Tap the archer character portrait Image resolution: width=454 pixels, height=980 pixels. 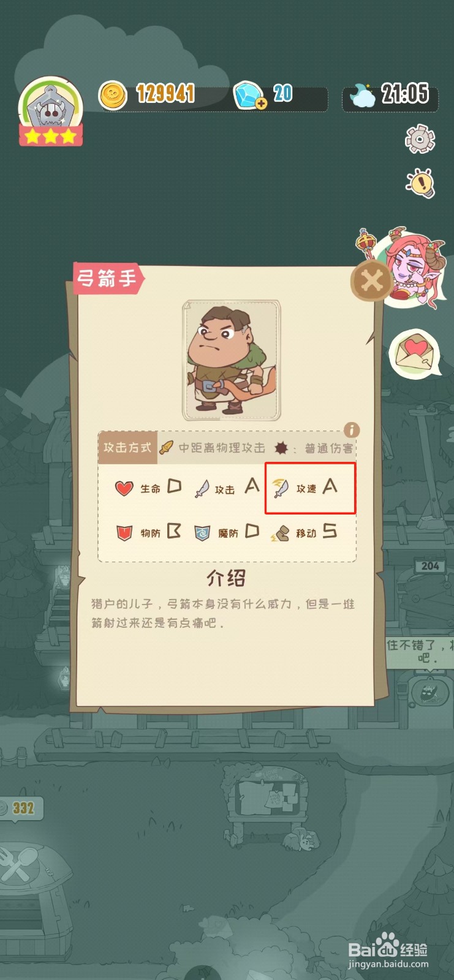point(232,360)
